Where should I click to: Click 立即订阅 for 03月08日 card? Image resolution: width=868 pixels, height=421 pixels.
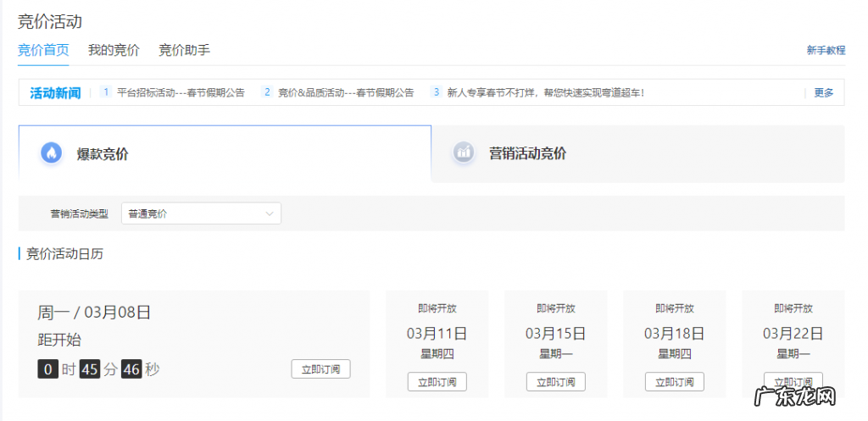(x=320, y=369)
